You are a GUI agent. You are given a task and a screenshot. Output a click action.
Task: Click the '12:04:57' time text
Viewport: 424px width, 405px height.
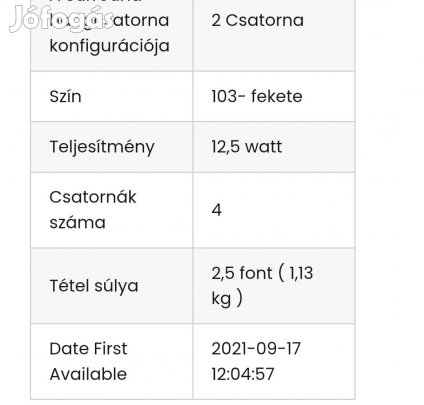tap(243, 374)
